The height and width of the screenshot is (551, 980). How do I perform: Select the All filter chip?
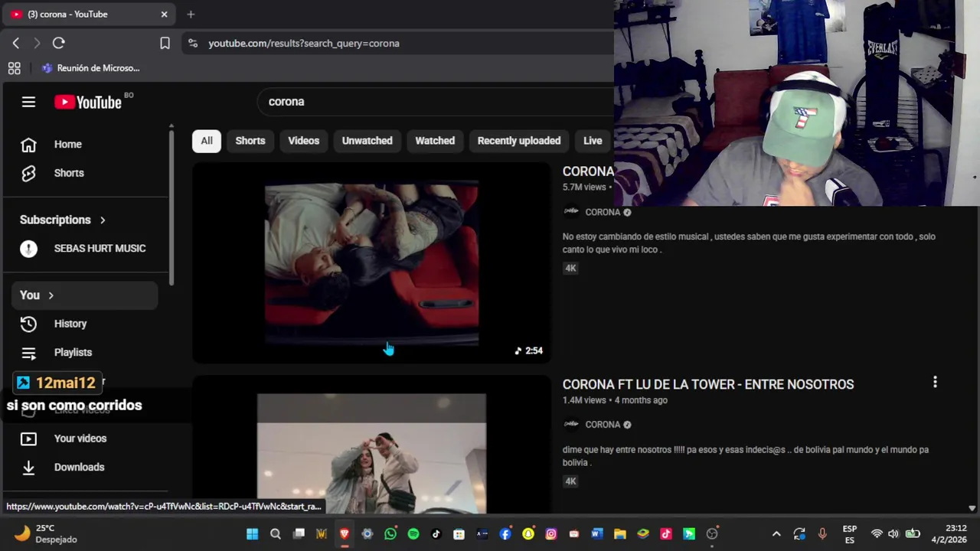[x=207, y=141]
